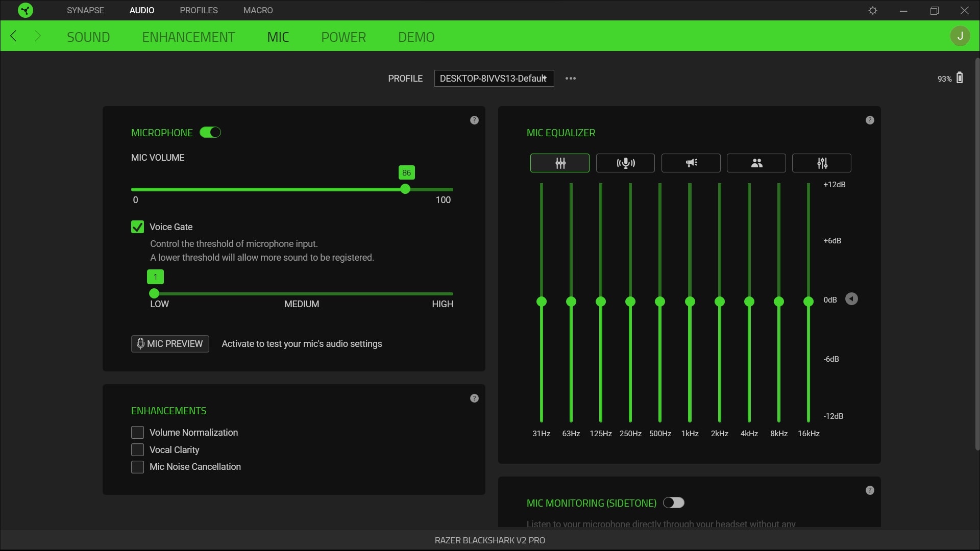Click the 31Hz equalizer slider handle
Screen dimensions: 980x551
pyautogui.click(x=542, y=302)
